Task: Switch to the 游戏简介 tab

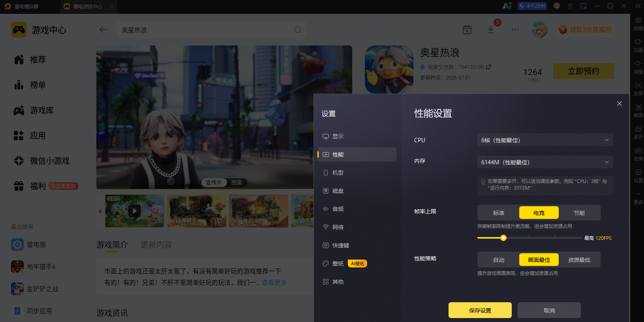Action: [112, 245]
